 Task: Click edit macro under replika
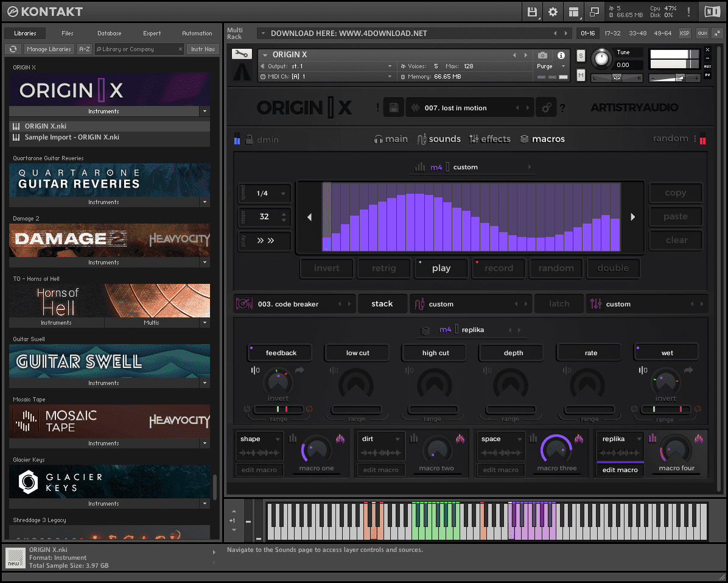tap(620, 470)
